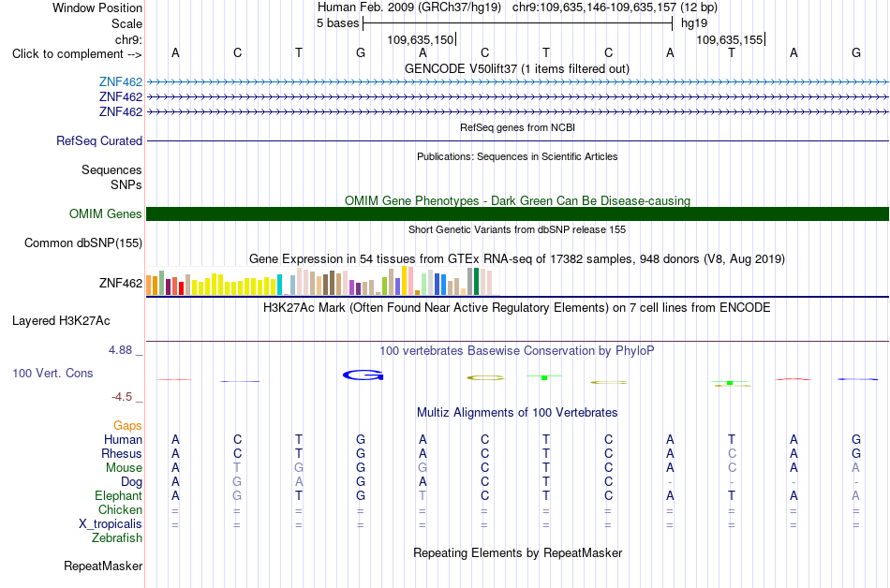Select the Chicken species row label
This screenshot has width=890, height=588.
pyautogui.click(x=120, y=509)
